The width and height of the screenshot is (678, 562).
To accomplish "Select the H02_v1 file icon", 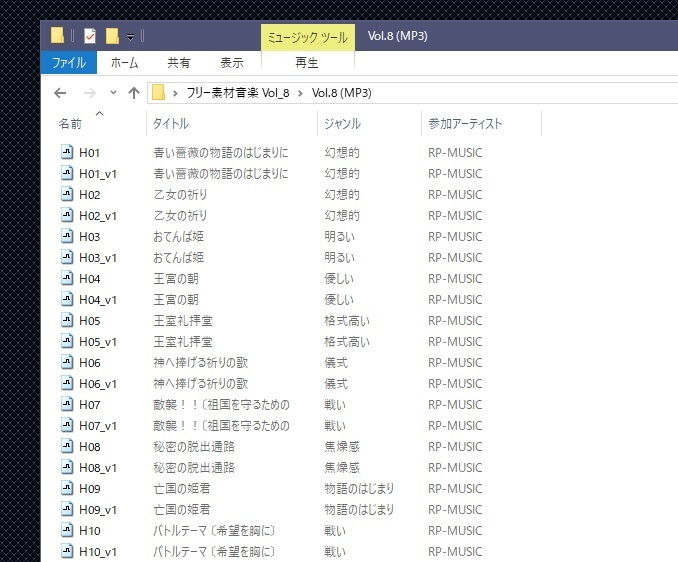I will pyautogui.click(x=67, y=215).
